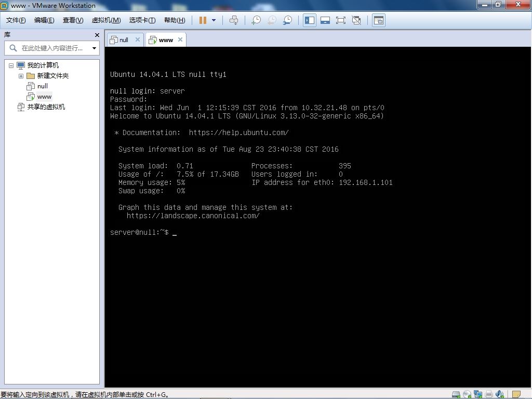This screenshot has width=532, height=399.
Task: Click the hard disk status bar icon
Action: [x=456, y=394]
